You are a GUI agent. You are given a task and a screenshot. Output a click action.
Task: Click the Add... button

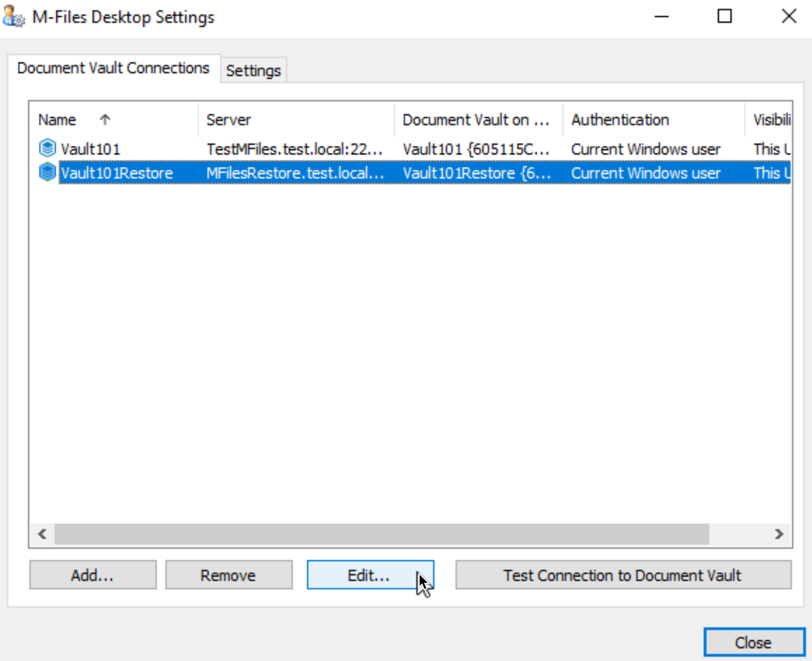coord(93,575)
